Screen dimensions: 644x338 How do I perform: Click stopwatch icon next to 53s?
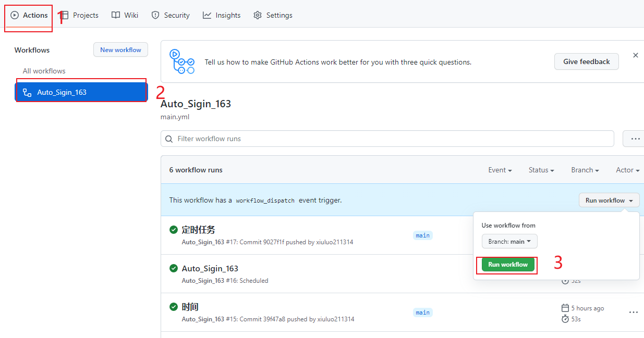click(565, 319)
